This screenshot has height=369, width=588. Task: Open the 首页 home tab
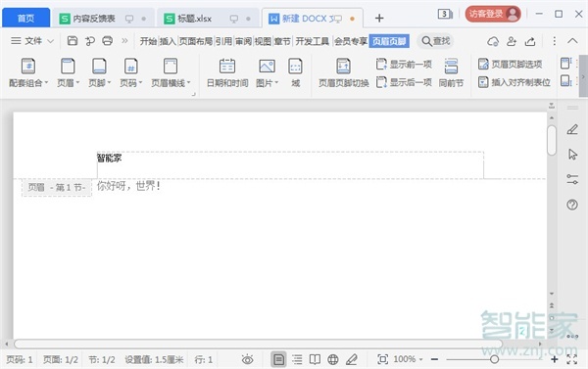pos(25,18)
